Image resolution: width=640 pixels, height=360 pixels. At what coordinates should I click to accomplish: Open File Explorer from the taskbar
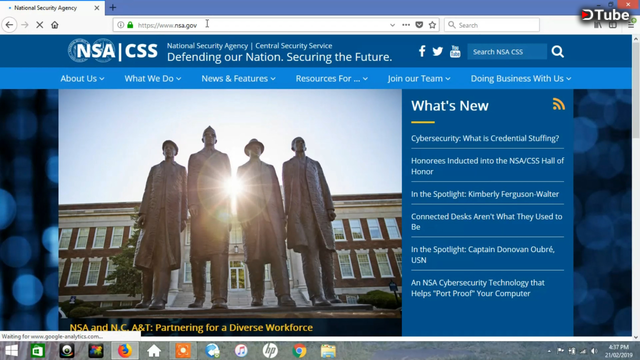(328, 351)
